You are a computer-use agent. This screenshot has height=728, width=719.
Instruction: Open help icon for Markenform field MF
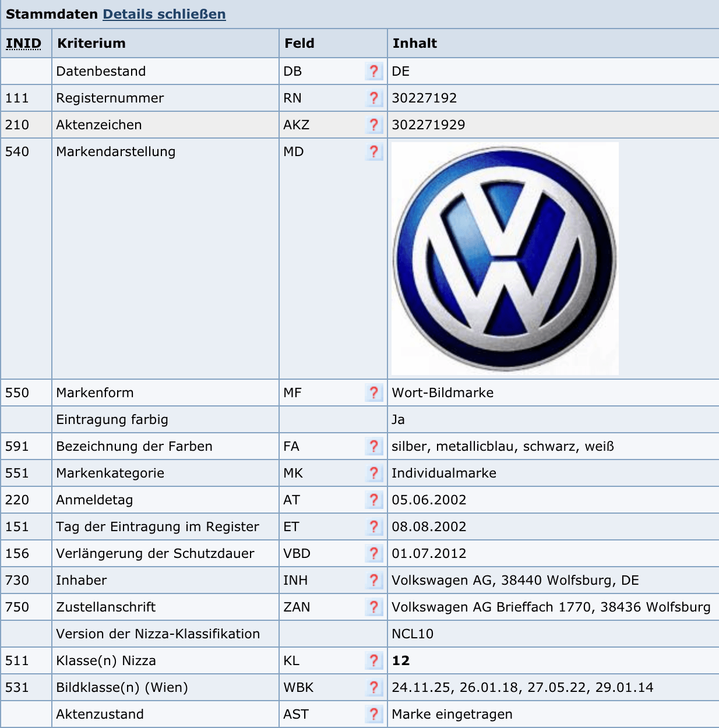pos(374,393)
